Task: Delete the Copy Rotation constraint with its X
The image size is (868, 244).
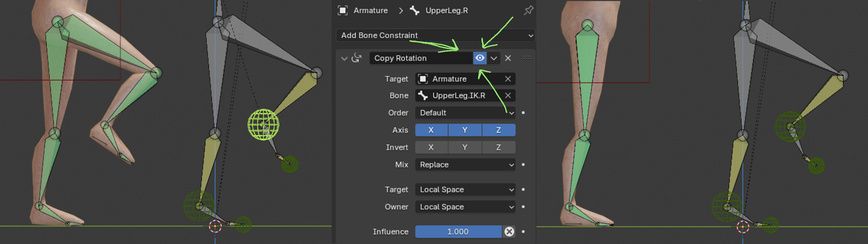Action: [x=508, y=58]
